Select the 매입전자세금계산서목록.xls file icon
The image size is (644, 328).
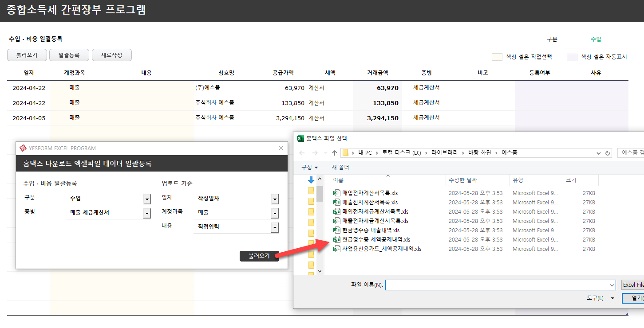pos(336,211)
